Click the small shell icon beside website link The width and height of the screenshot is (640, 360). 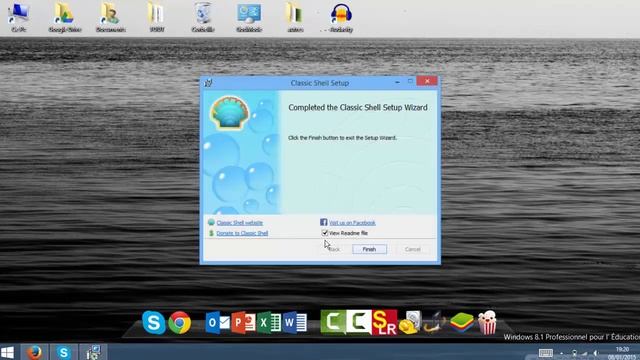tap(211, 222)
